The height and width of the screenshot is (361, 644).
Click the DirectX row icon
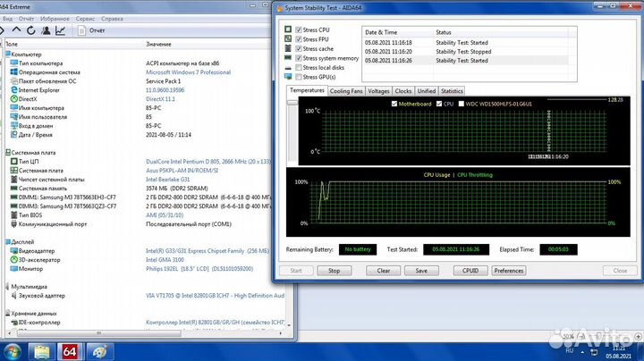(14, 99)
